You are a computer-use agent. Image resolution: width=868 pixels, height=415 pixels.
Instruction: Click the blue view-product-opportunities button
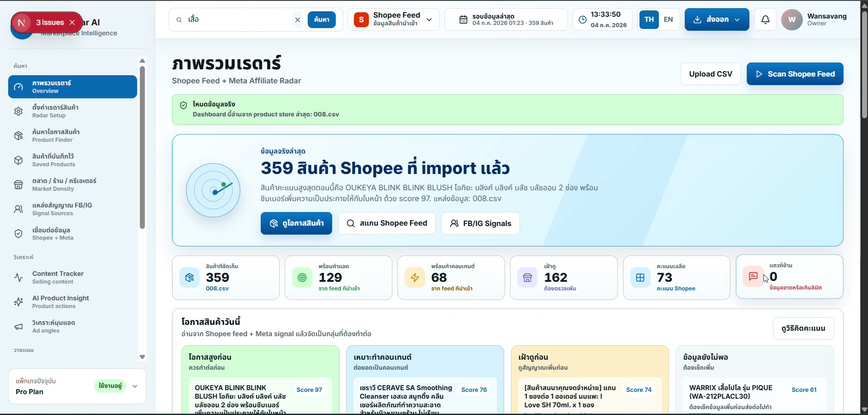click(296, 223)
